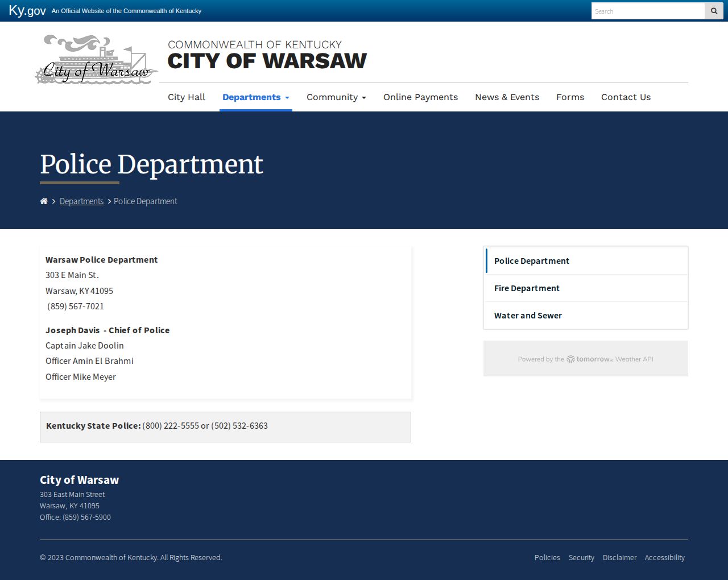
Task: Click Officer Amin El Brahmi text
Action: 89,361
